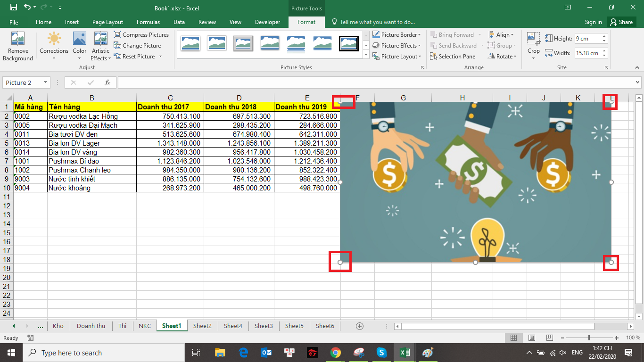The image size is (644, 362).
Task: Expand the Picture Border dropdown
Action: (x=419, y=35)
